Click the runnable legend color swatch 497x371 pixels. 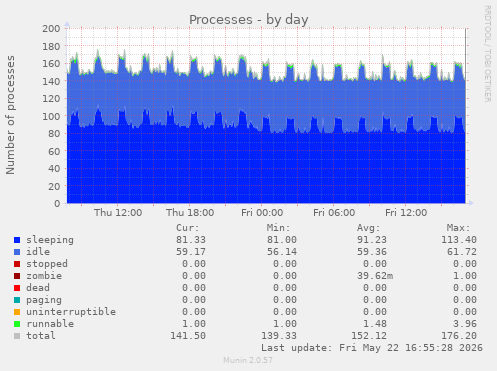coord(17,324)
